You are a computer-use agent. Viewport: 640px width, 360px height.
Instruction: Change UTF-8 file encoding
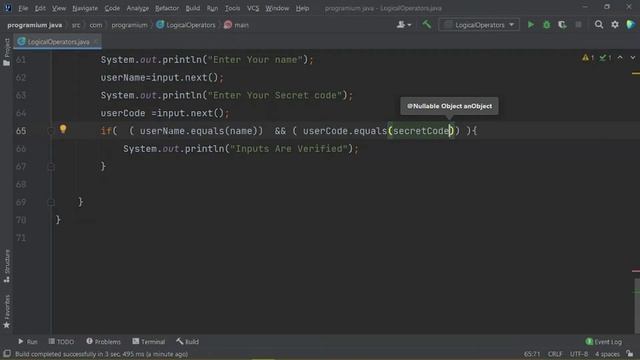pos(579,354)
